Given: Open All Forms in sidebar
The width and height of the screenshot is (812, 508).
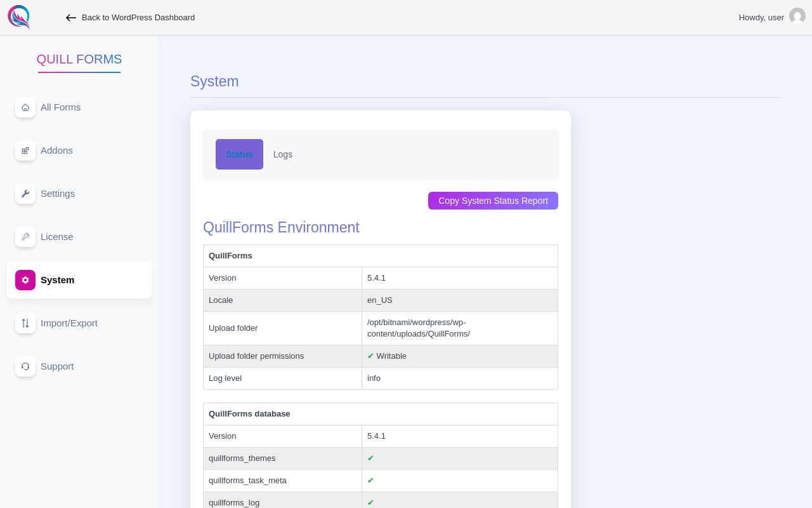Looking at the screenshot, I should point(61,107).
